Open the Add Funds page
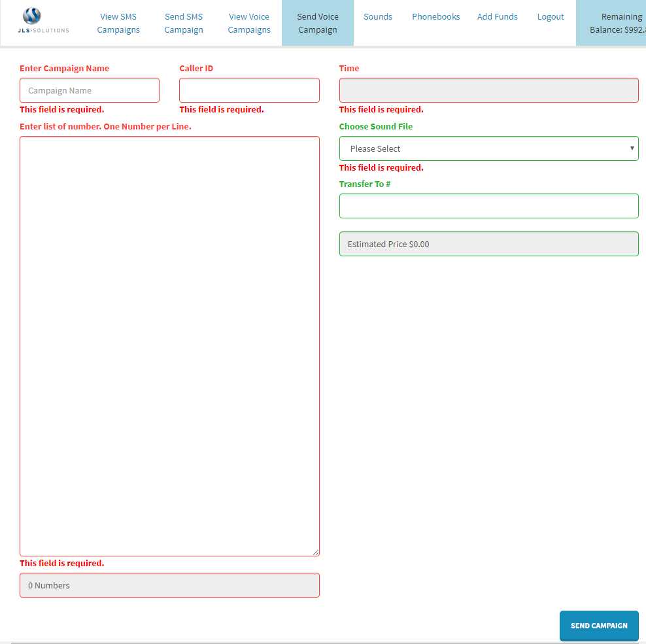Viewport: 646px width, 644px height. 498,16
